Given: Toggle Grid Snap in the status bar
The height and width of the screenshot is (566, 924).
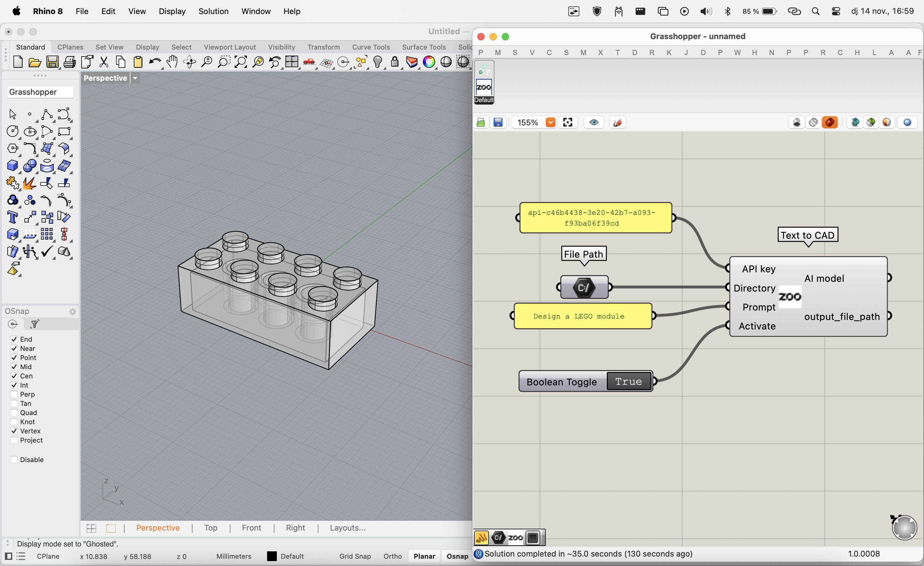Looking at the screenshot, I should tap(355, 556).
